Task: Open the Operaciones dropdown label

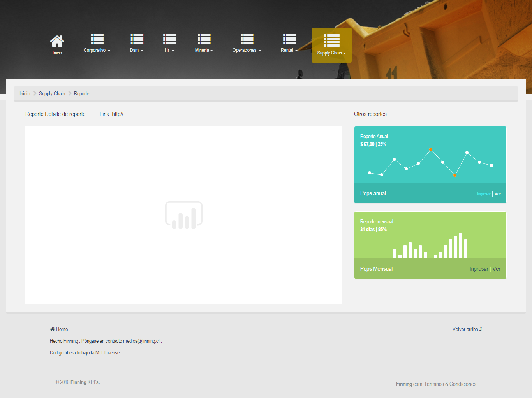Action: tap(247, 50)
